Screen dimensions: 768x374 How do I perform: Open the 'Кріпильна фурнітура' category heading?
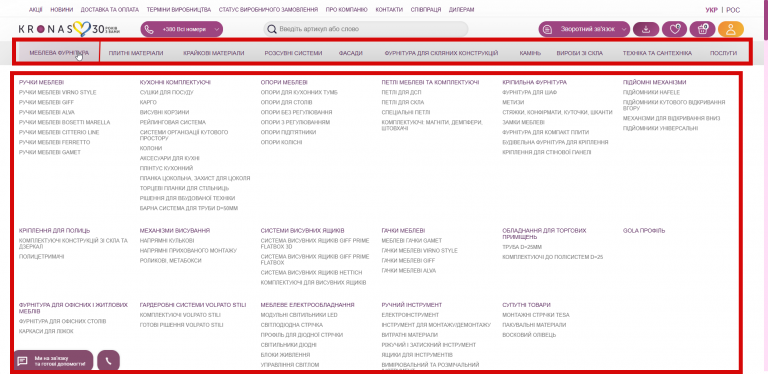click(534, 83)
